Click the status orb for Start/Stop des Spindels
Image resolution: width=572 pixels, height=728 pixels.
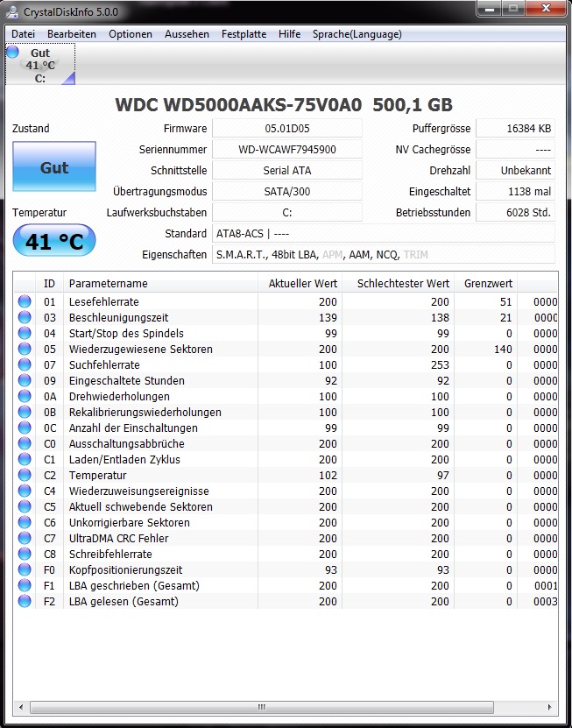click(x=25, y=334)
